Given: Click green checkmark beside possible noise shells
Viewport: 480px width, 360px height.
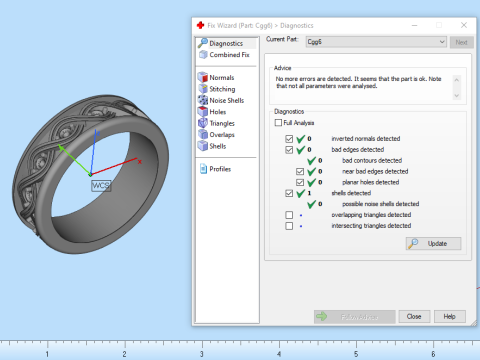Looking at the screenshot, I should (311, 204).
